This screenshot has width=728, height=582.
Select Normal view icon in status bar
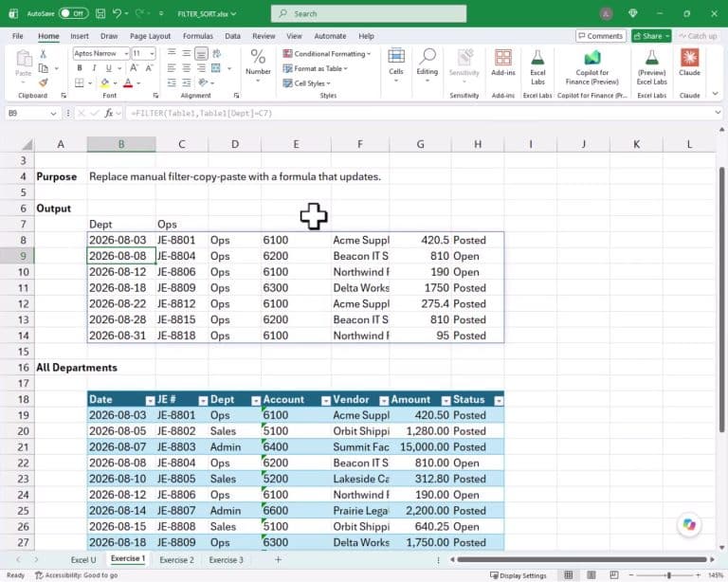click(569, 575)
